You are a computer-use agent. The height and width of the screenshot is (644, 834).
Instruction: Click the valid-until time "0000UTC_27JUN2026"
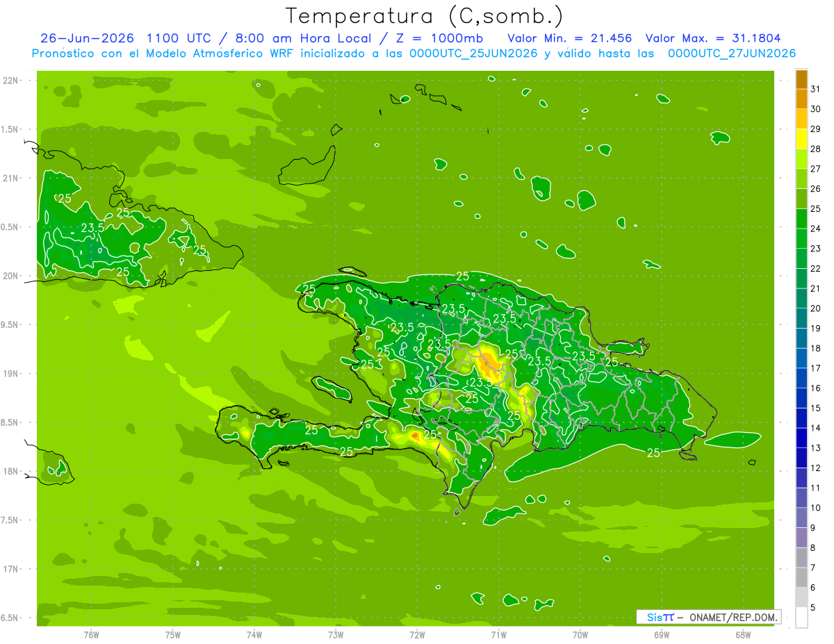(x=732, y=53)
